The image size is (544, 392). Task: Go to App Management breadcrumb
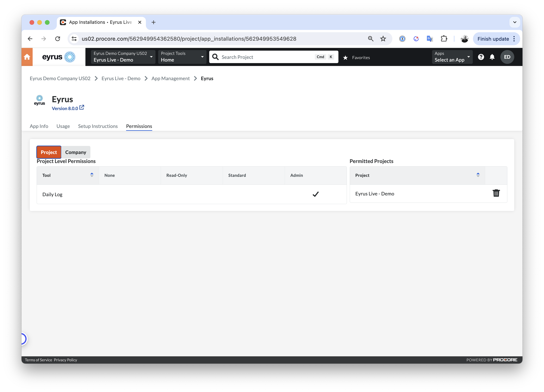(170, 79)
